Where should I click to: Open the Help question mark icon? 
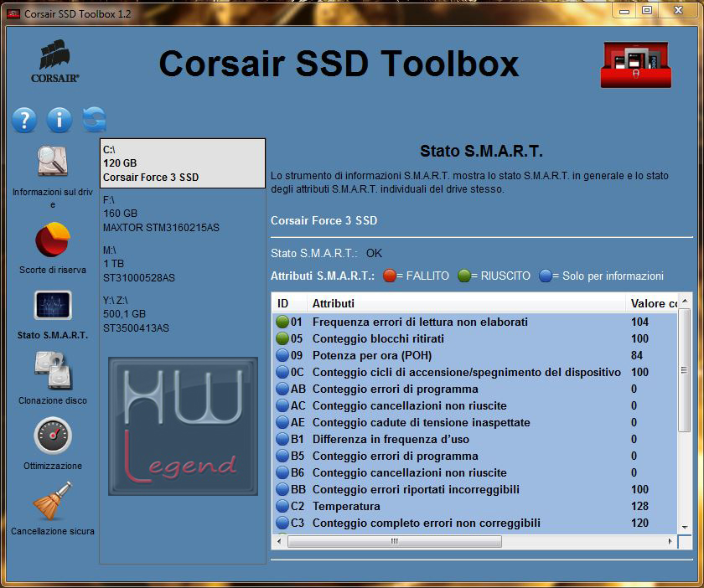pos(24,120)
